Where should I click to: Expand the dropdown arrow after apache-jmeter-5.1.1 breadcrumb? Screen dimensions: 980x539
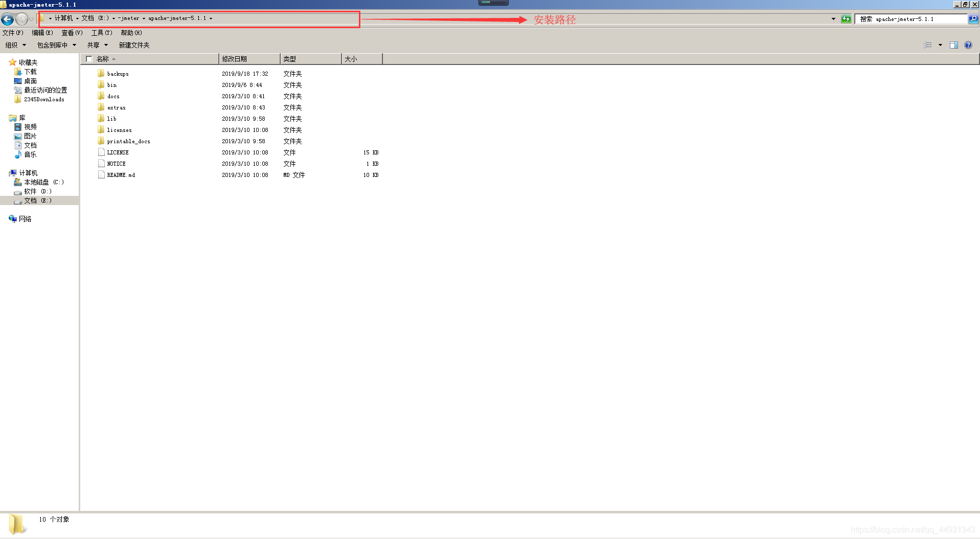(x=211, y=18)
